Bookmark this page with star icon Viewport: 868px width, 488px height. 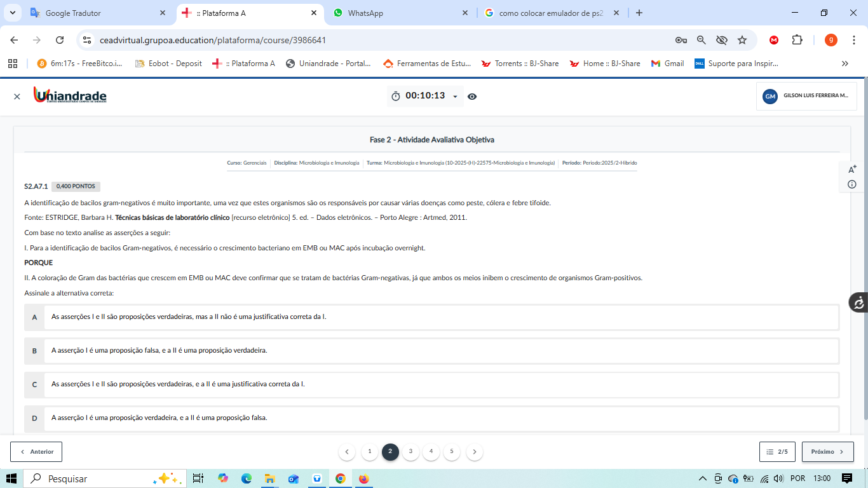pyautogui.click(x=742, y=40)
